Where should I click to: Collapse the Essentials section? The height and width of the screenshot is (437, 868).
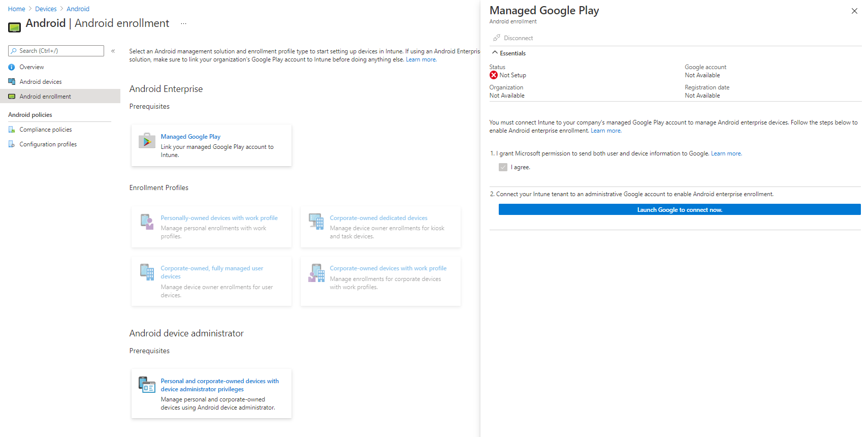495,53
